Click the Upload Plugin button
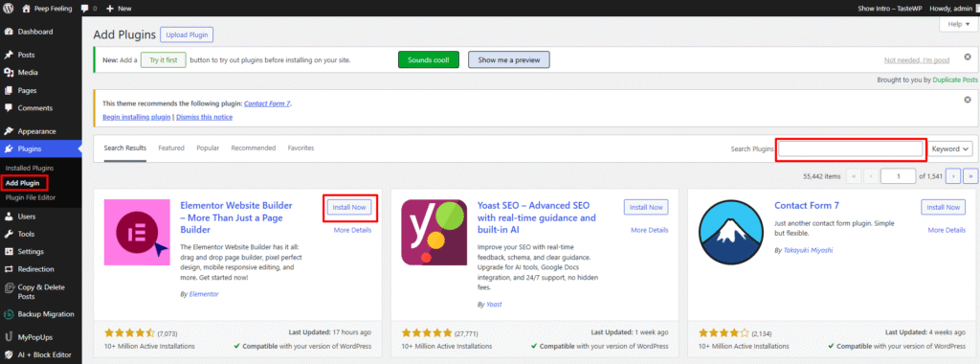The image size is (980, 364). click(x=187, y=34)
